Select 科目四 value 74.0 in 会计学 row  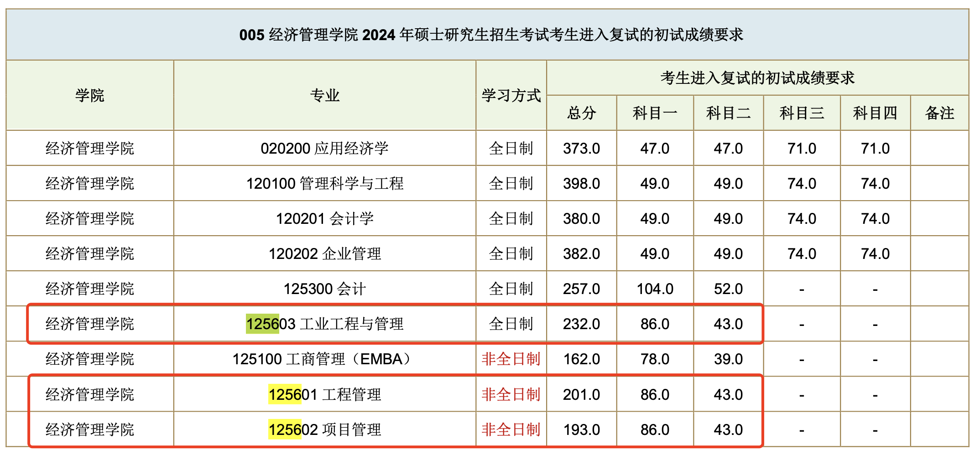875,218
